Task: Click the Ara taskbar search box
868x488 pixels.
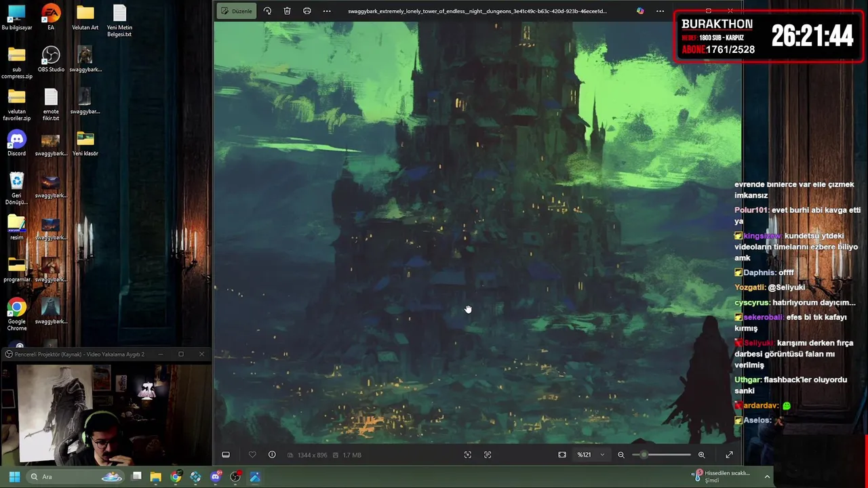Action: [77, 476]
